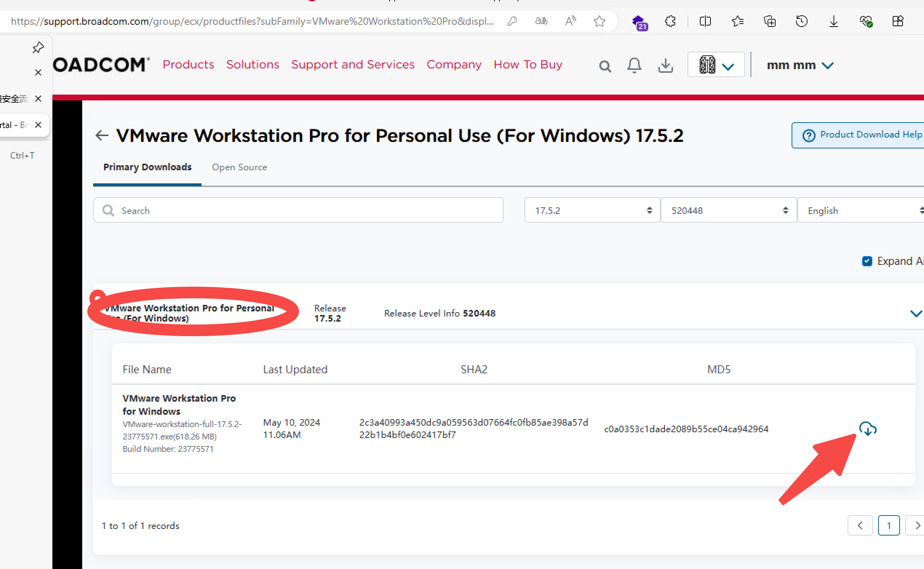Open Favorites list in toolbar
The width and height of the screenshot is (924, 569).
pos(737,21)
